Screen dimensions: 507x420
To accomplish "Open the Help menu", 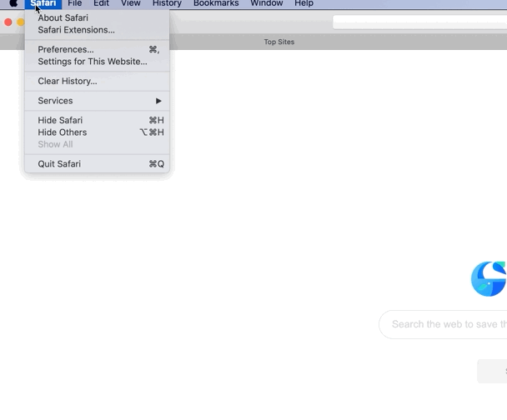I will click(304, 4).
